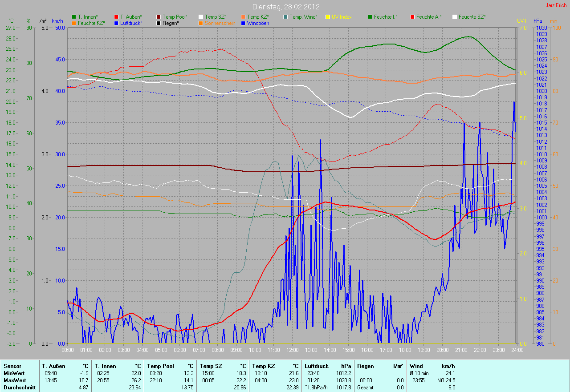570x392 pixels.
Task: Click the 24:00 time axis label
Action: [x=517, y=350]
